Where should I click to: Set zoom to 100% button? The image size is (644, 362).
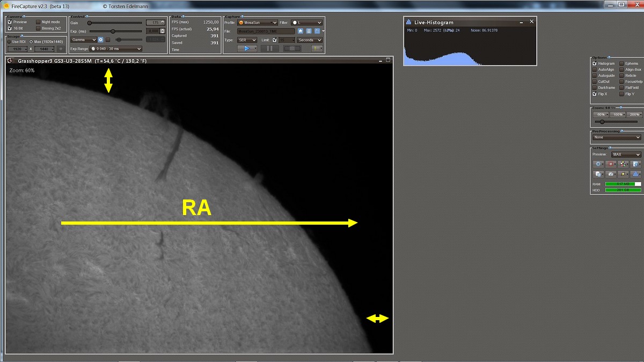pyautogui.click(x=618, y=115)
